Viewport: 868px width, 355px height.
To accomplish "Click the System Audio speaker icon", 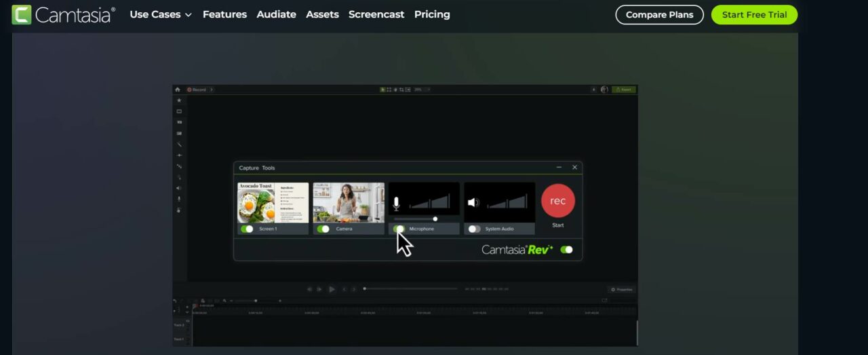I will (x=473, y=202).
